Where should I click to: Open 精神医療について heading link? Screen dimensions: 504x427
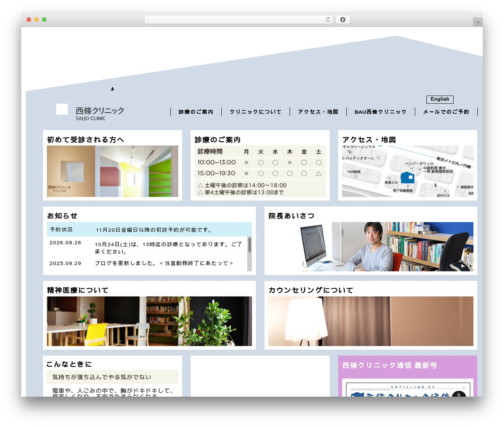78,290
